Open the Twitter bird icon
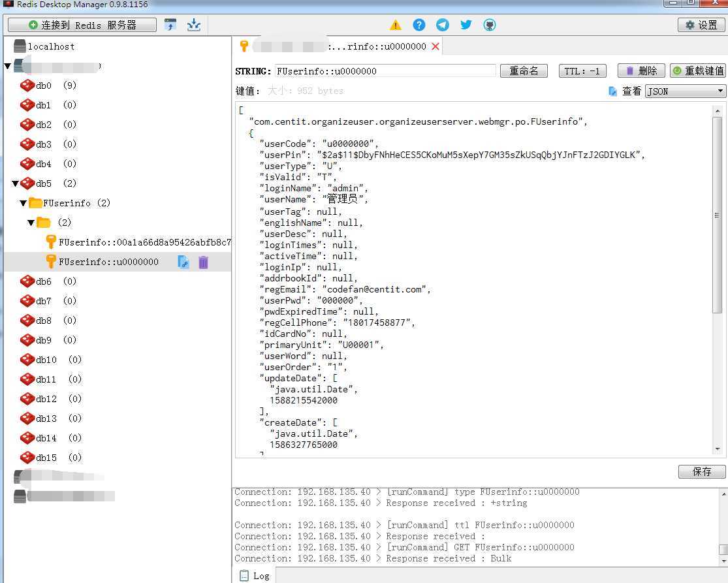The image size is (728, 583). click(x=466, y=25)
